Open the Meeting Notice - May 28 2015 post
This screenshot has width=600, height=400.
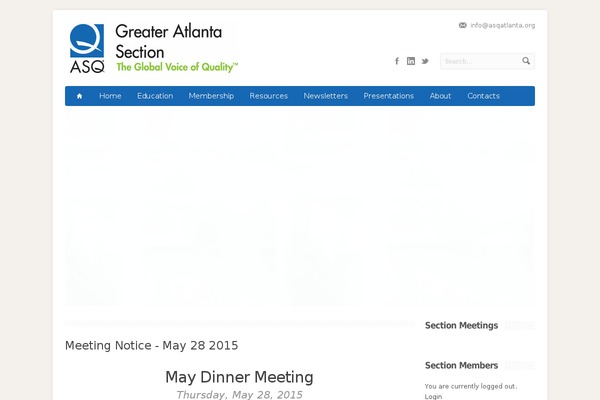point(151,345)
